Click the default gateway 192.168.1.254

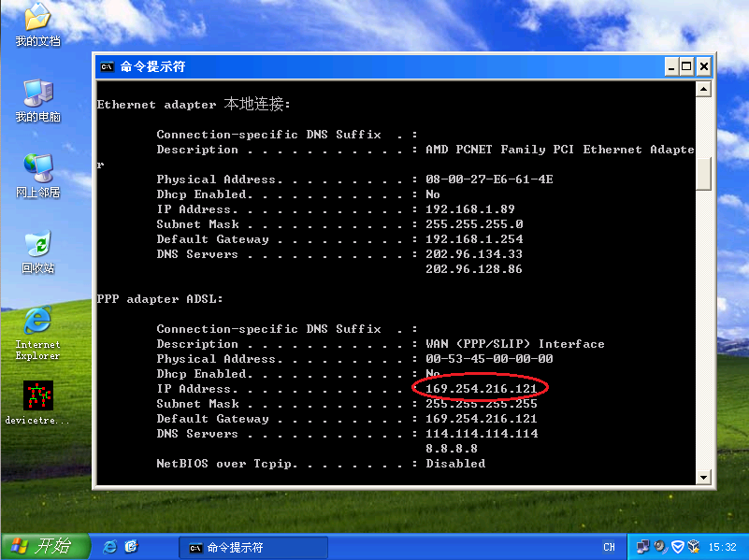[474, 239]
